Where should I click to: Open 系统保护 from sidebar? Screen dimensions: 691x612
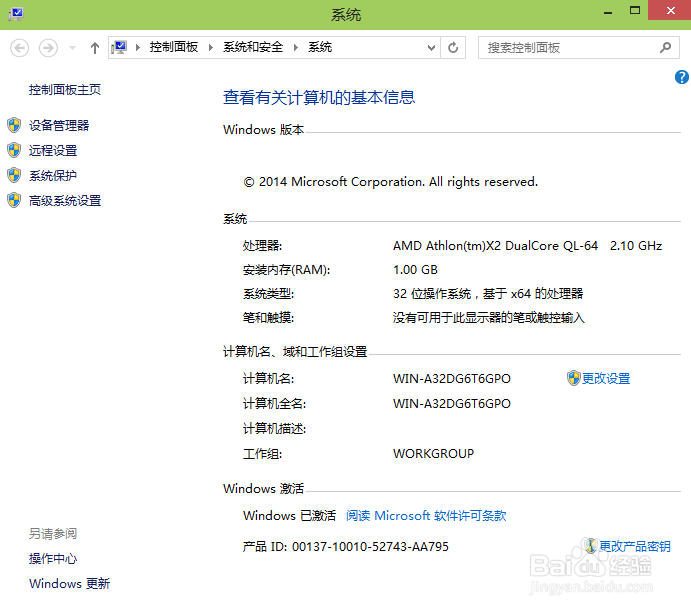tap(53, 176)
